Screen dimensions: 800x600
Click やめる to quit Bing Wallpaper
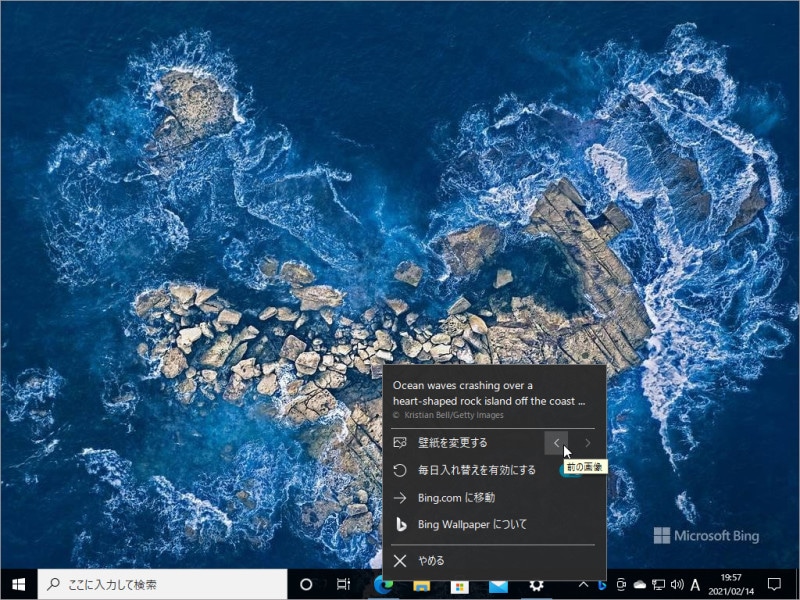point(431,561)
